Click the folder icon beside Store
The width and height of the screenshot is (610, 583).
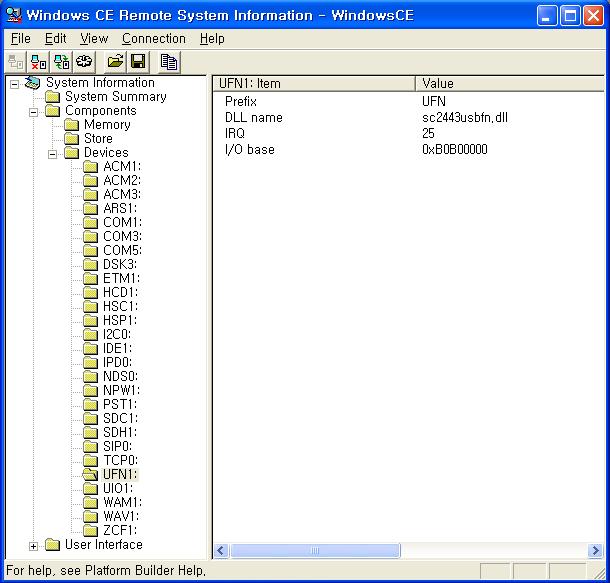pyautogui.click(x=72, y=138)
